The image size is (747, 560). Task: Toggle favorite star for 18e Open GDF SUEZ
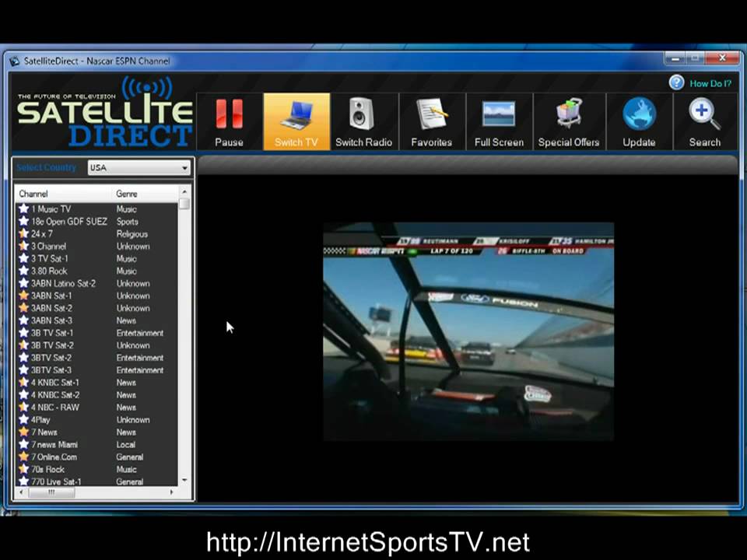tap(23, 221)
